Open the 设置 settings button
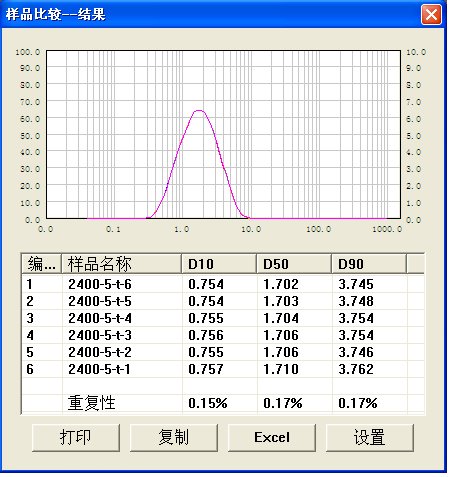450x477 pixels. point(370,437)
